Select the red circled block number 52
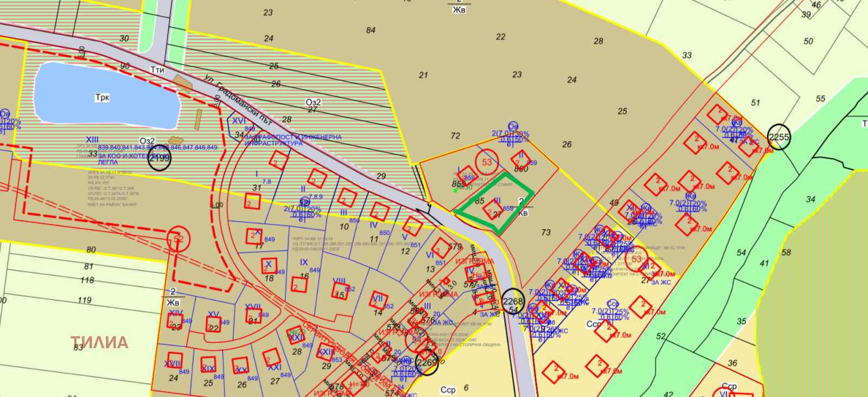This screenshot has height=397, width=868. [178, 239]
